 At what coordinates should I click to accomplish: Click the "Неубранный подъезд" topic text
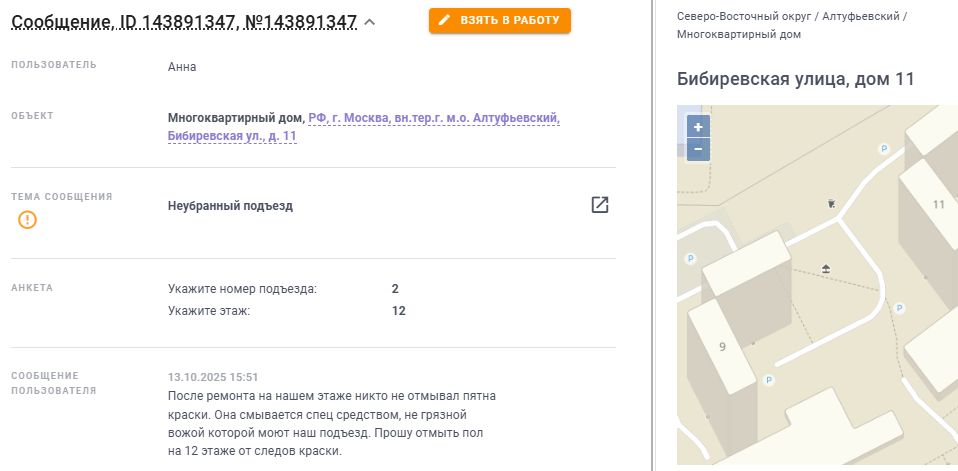[x=230, y=206]
